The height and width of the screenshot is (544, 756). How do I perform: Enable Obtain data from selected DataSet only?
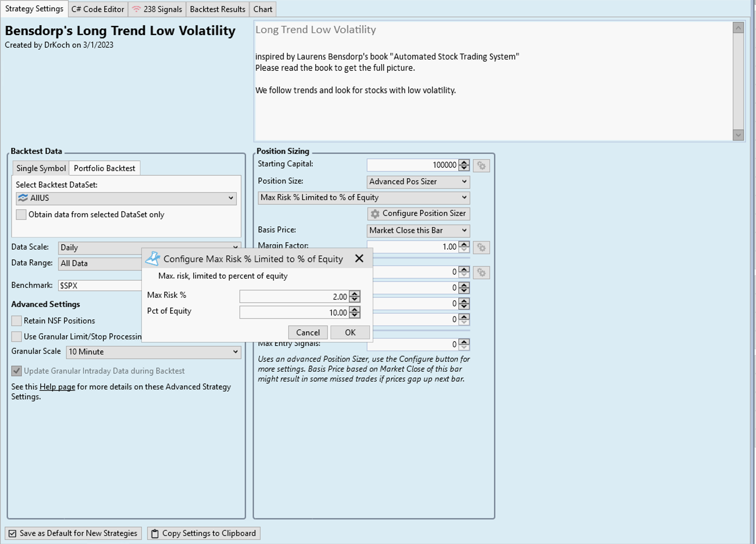coord(21,215)
